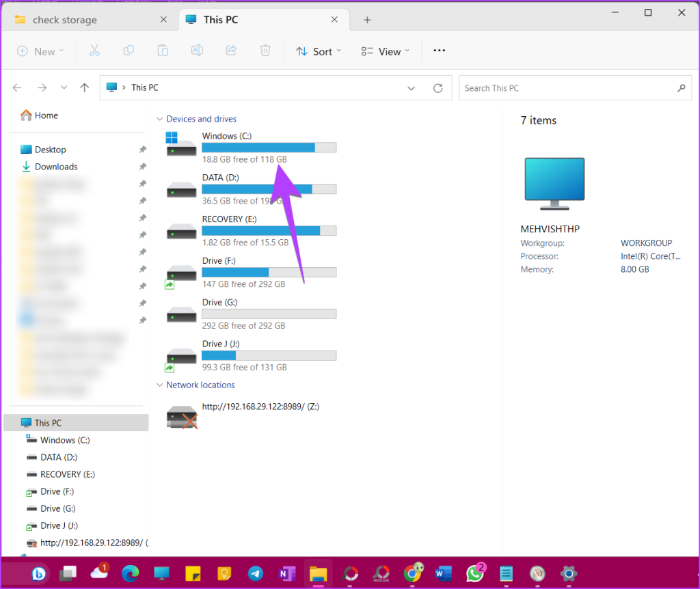Refresh the This PC view
Screen dimensions: 700x589
(438, 88)
